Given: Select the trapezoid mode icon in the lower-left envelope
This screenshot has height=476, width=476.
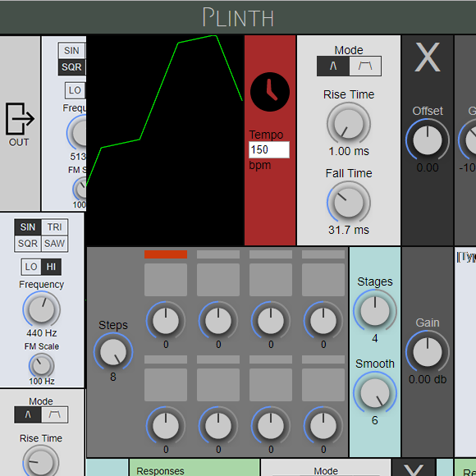Looking at the screenshot, I should (x=55, y=414).
